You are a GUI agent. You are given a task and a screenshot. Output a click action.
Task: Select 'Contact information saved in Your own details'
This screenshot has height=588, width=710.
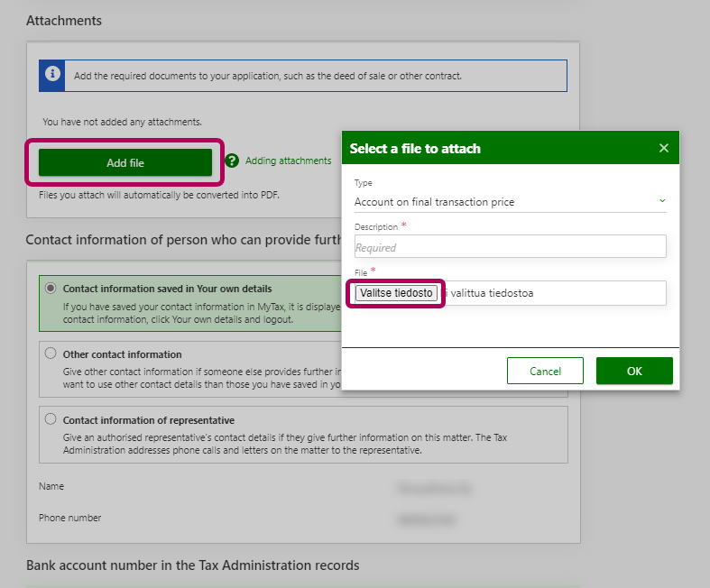click(x=51, y=289)
